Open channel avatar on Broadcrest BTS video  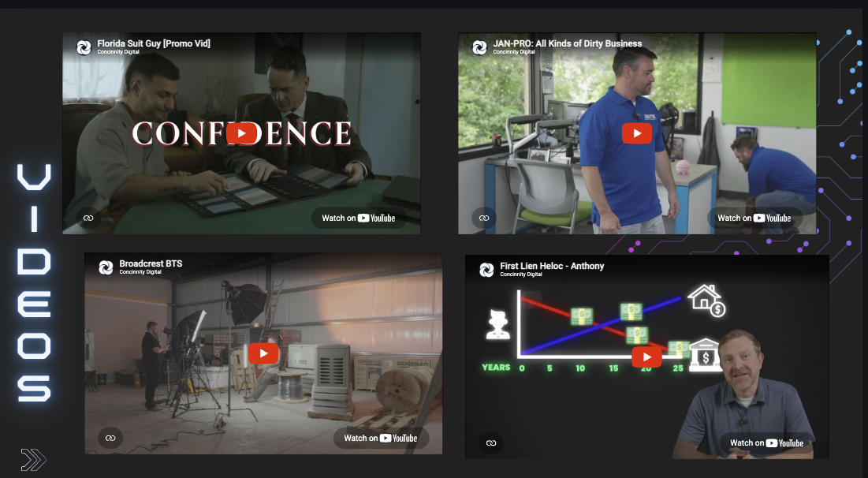click(x=106, y=267)
